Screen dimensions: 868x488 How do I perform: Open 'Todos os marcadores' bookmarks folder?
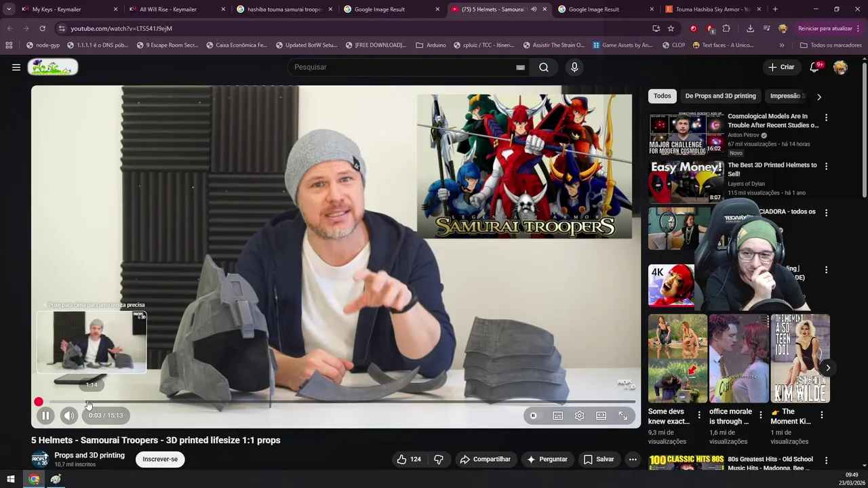click(831, 45)
